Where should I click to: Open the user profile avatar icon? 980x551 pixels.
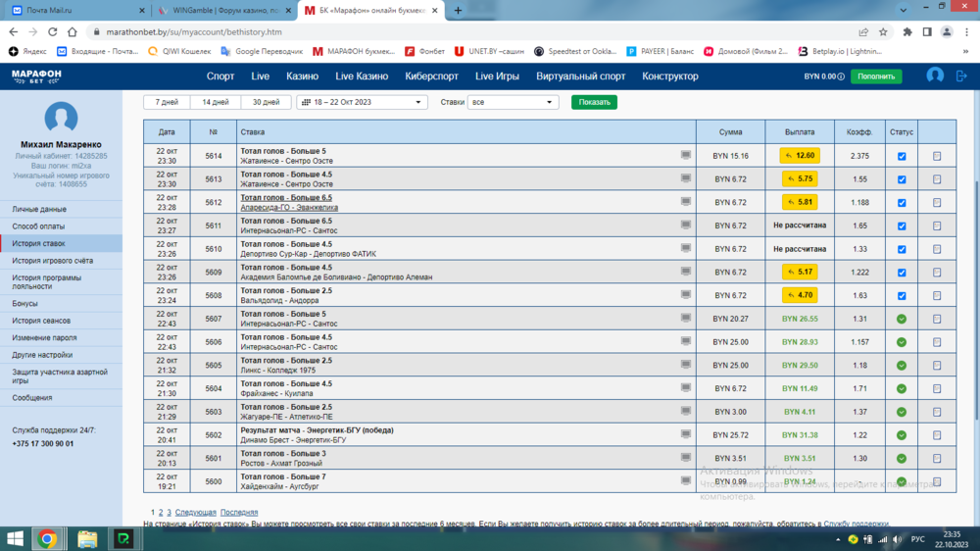coord(935,75)
